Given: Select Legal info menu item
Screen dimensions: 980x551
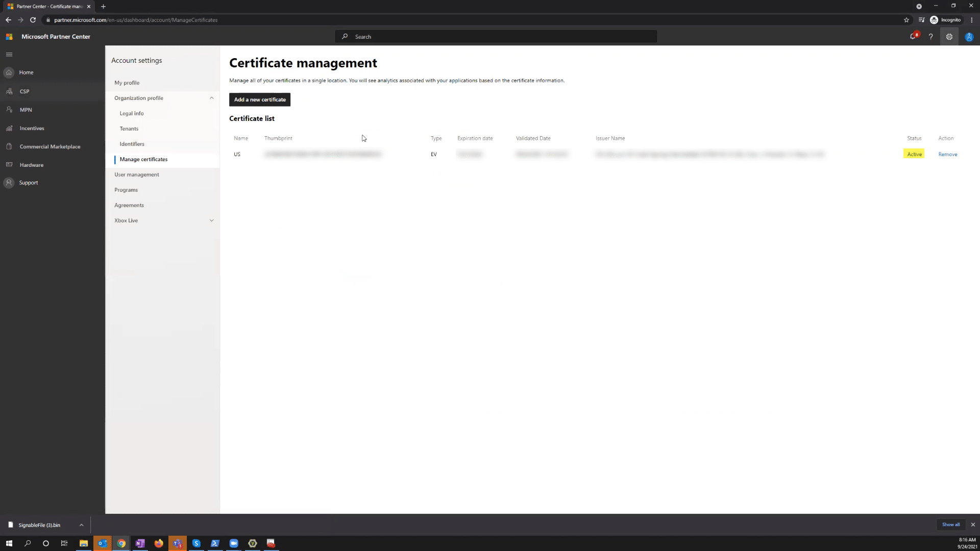Looking at the screenshot, I should pos(132,113).
